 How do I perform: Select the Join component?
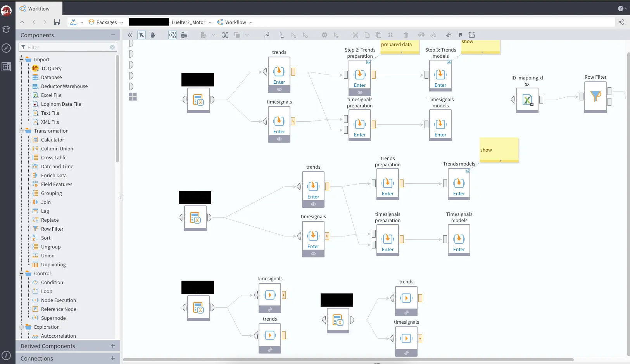pos(46,202)
